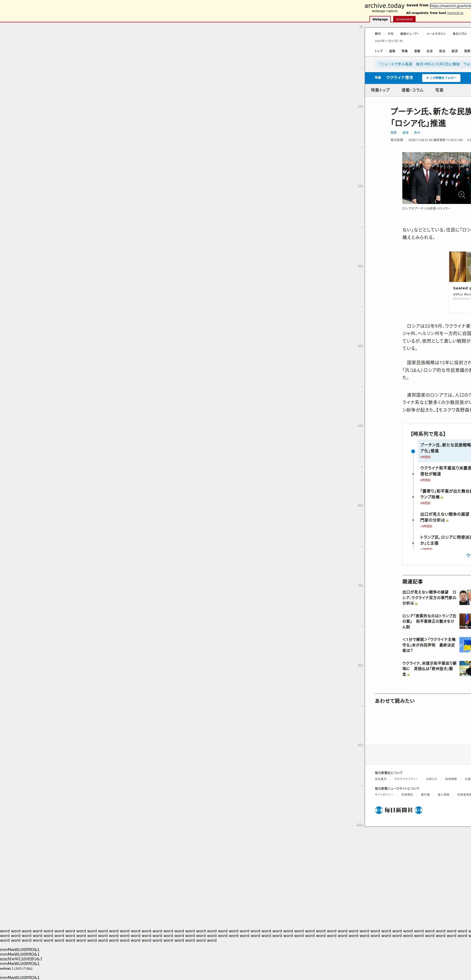The image size is (471, 980).
Task: Jump to the 20% page marker
Action: (x=360, y=186)
